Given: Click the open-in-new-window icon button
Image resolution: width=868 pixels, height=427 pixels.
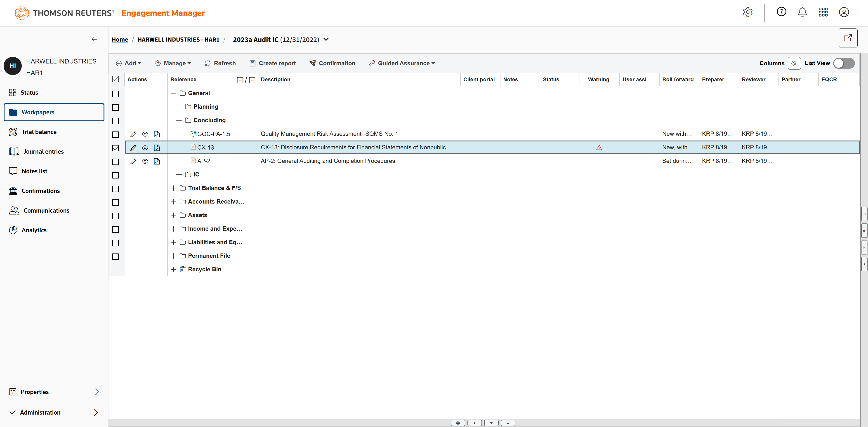Looking at the screenshot, I should (x=847, y=38).
